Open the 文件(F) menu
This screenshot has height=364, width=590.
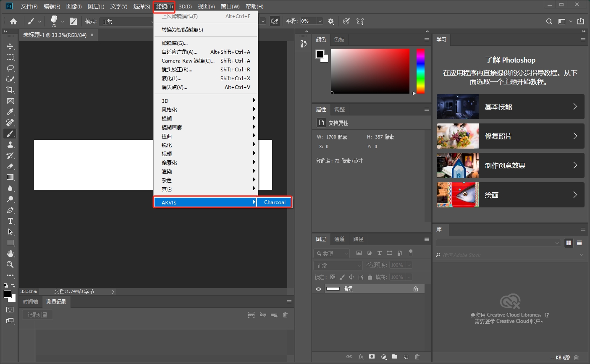[x=29, y=6]
